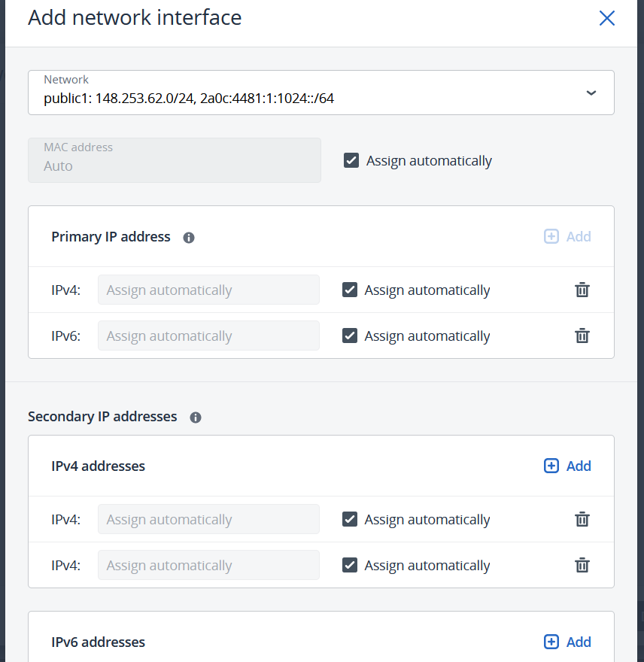Remove the second secondary IPv4 address

582,565
